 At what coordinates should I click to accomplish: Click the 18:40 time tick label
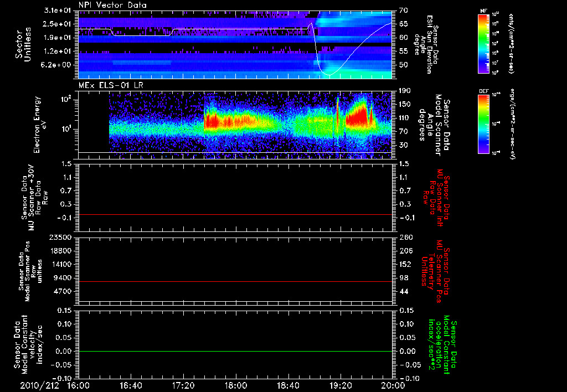click(288, 385)
